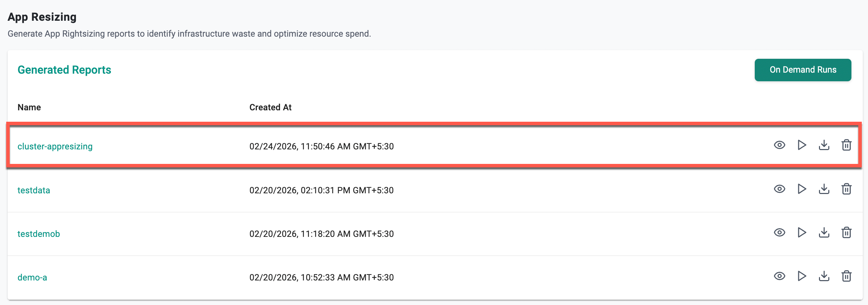The height and width of the screenshot is (305, 868).
Task: Delete the testdata report
Action: [x=846, y=189]
